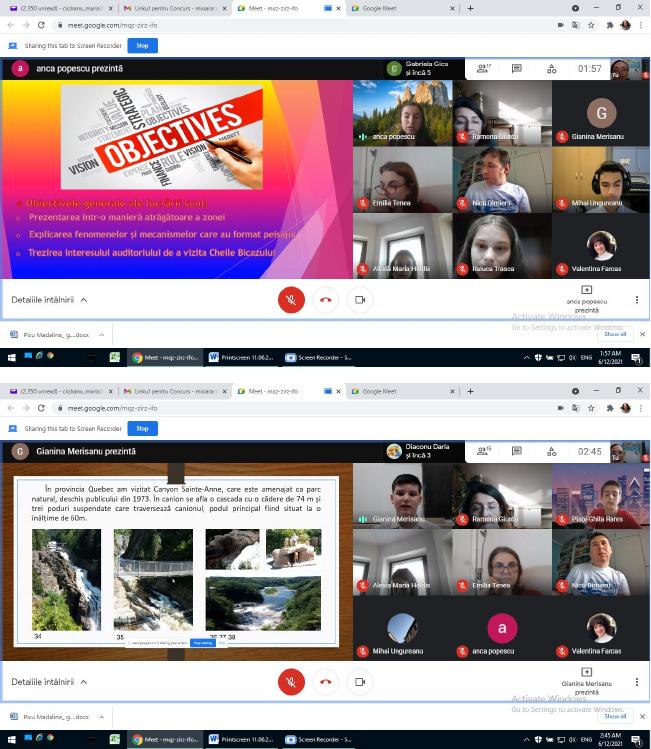Click camera permission icon in upper address bar
Screen dimensions: 651x749
[561, 25]
